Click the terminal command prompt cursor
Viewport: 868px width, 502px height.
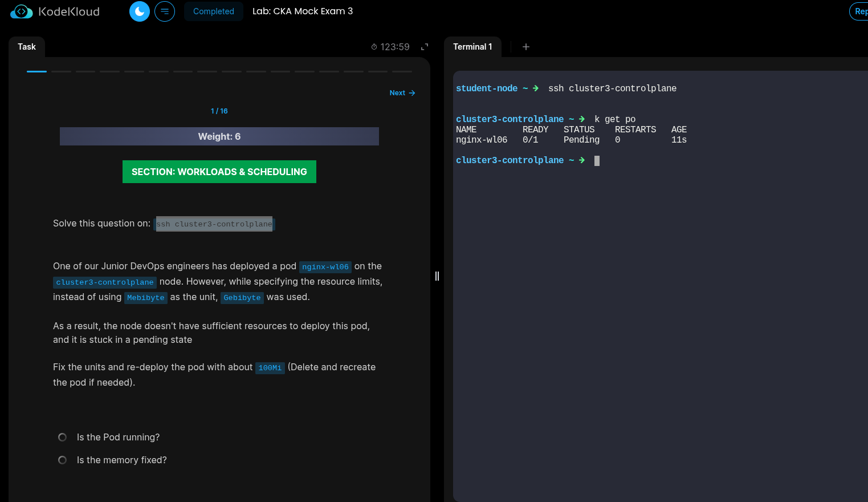point(597,161)
